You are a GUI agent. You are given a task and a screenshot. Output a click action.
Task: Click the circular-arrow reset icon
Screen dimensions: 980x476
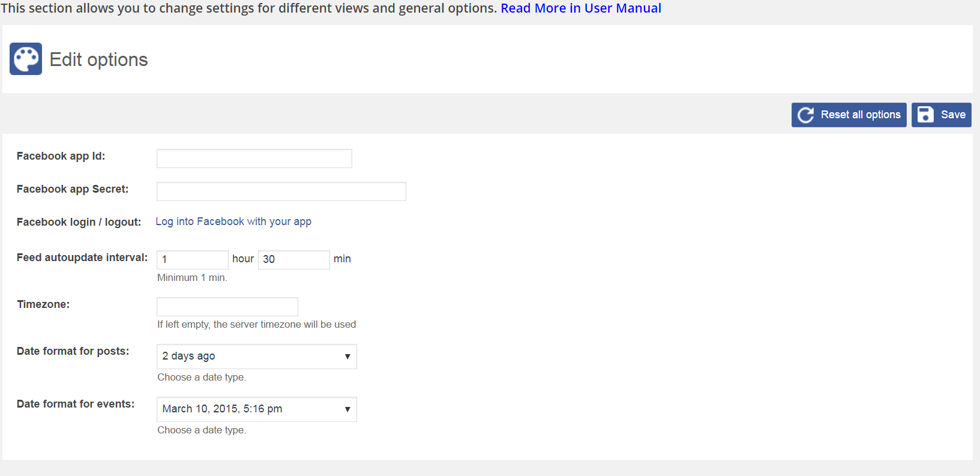click(805, 115)
